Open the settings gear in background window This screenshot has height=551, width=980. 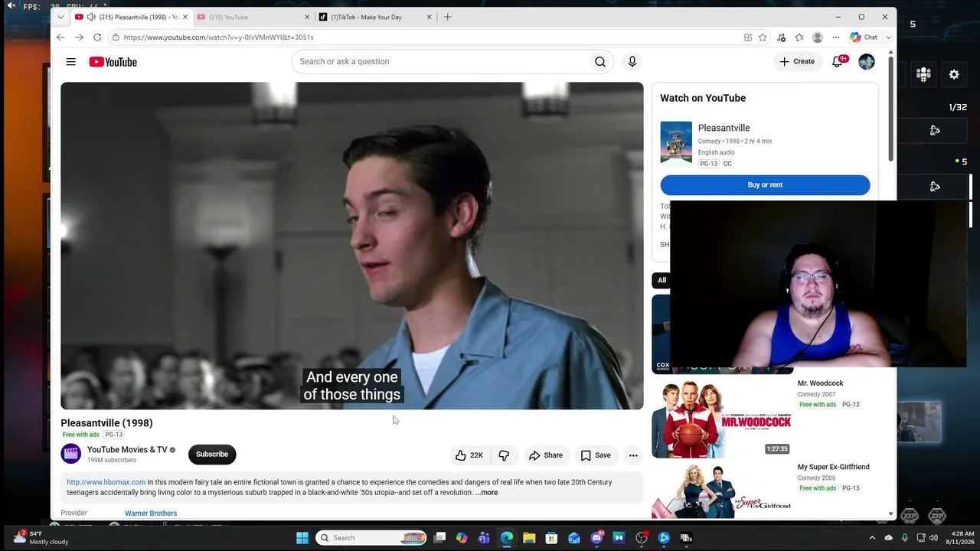pyautogui.click(x=954, y=74)
